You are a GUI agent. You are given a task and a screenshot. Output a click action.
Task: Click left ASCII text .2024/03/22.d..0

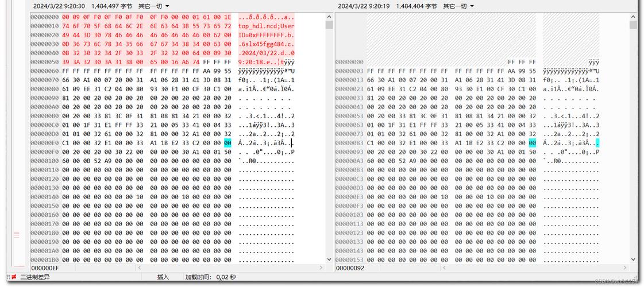(266, 53)
